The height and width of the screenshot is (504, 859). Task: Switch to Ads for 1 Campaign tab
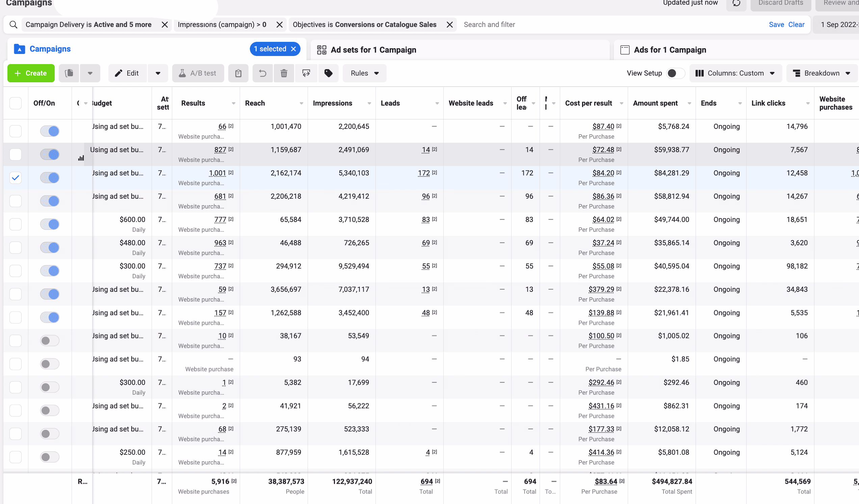coord(670,50)
